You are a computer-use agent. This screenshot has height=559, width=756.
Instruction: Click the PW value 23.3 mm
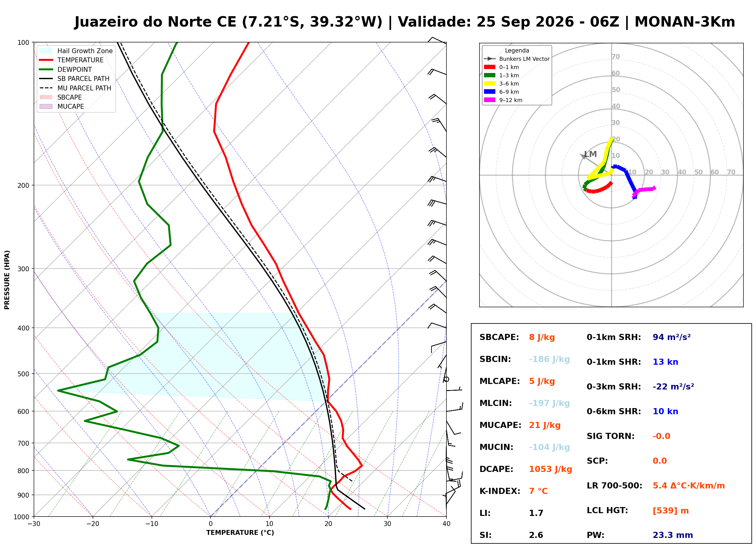(672, 535)
